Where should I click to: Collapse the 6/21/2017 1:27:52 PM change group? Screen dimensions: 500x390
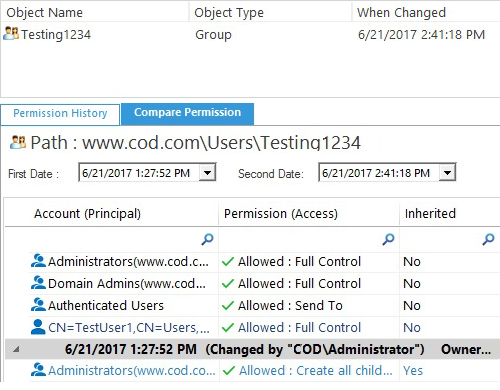coord(16,349)
